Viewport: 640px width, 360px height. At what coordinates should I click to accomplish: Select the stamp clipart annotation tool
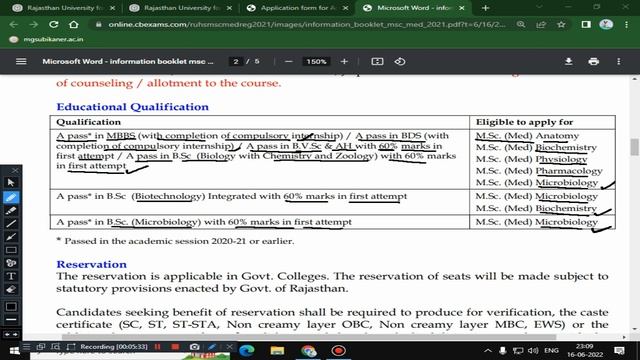click(11, 263)
